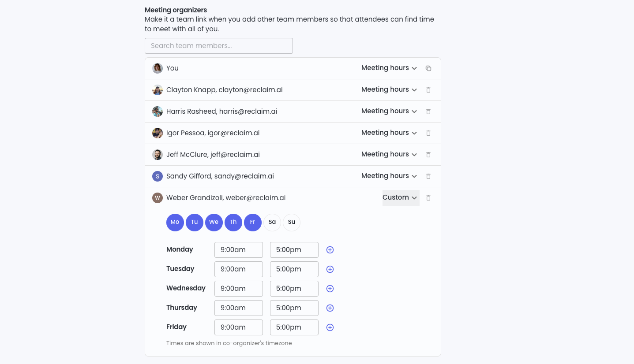Delete Weber Grandizoli from the organizer list
634x364 pixels.
pyautogui.click(x=428, y=197)
